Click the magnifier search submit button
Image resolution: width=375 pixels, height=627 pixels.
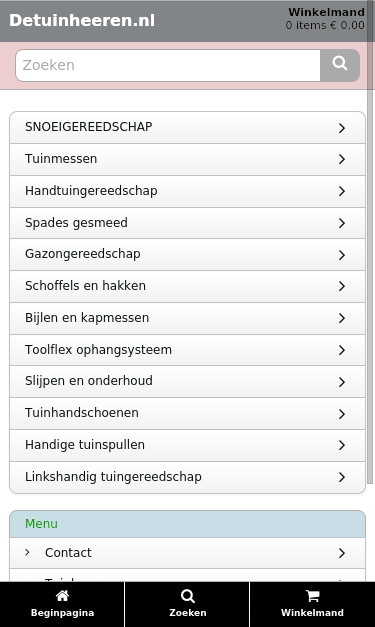point(340,65)
